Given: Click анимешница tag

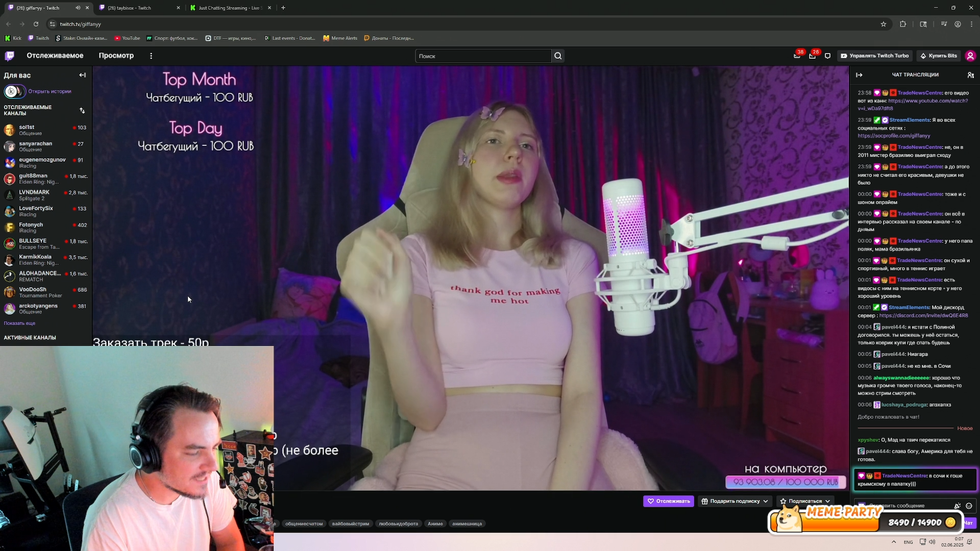Looking at the screenshot, I should [467, 523].
